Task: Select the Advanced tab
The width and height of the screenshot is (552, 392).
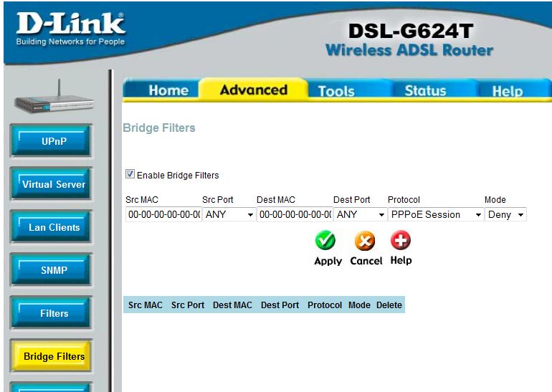Action: point(254,90)
